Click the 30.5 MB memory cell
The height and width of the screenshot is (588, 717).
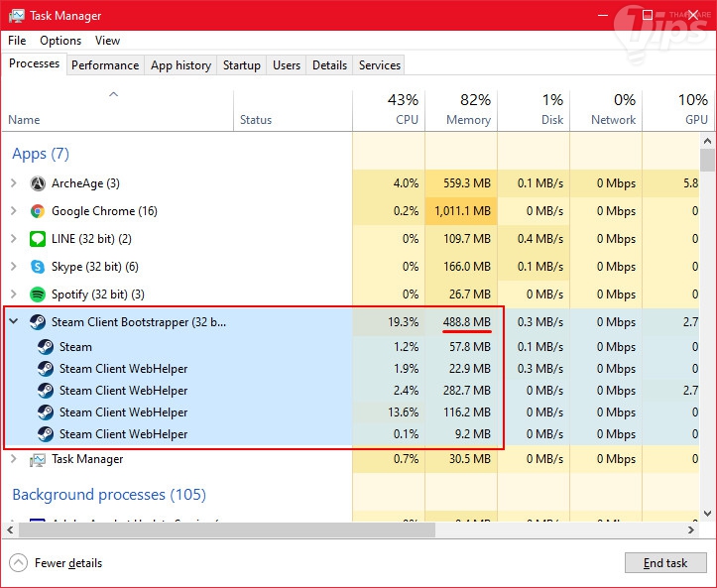pos(461,459)
